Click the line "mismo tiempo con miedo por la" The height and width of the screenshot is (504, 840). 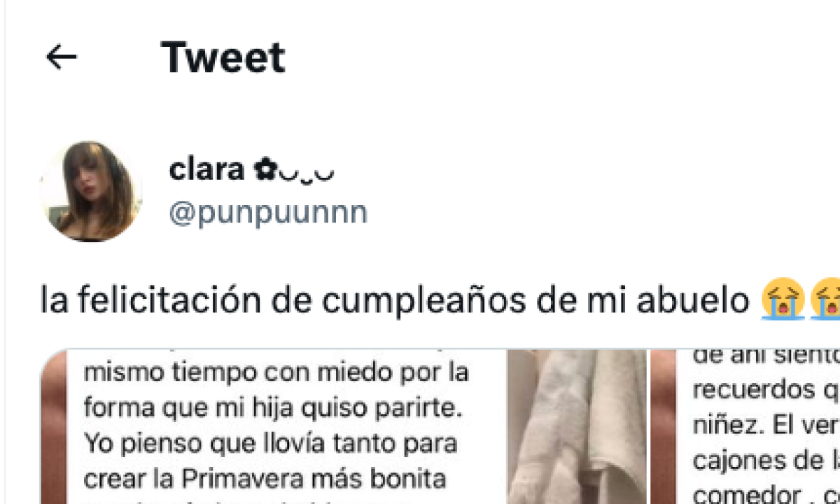coord(276,372)
